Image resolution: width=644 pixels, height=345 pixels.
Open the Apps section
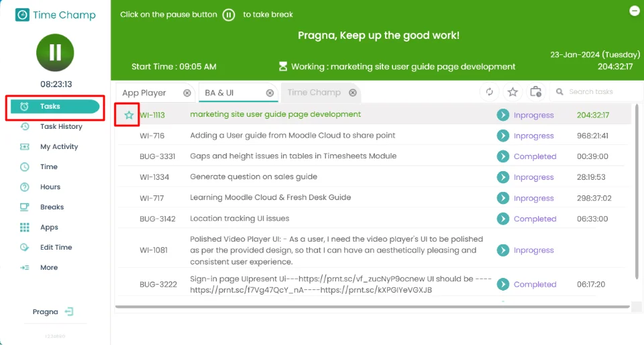pyautogui.click(x=49, y=227)
